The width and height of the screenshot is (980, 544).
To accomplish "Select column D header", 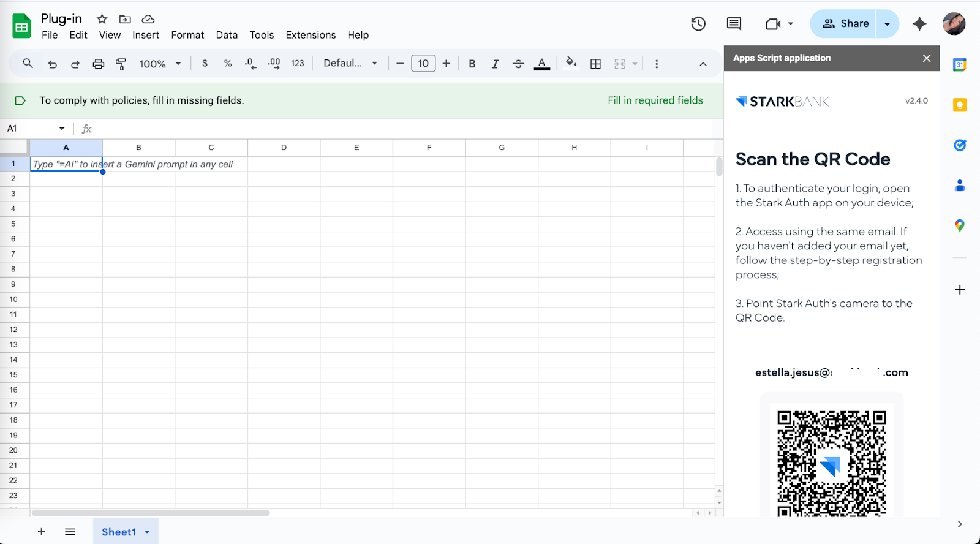I will pos(284,148).
